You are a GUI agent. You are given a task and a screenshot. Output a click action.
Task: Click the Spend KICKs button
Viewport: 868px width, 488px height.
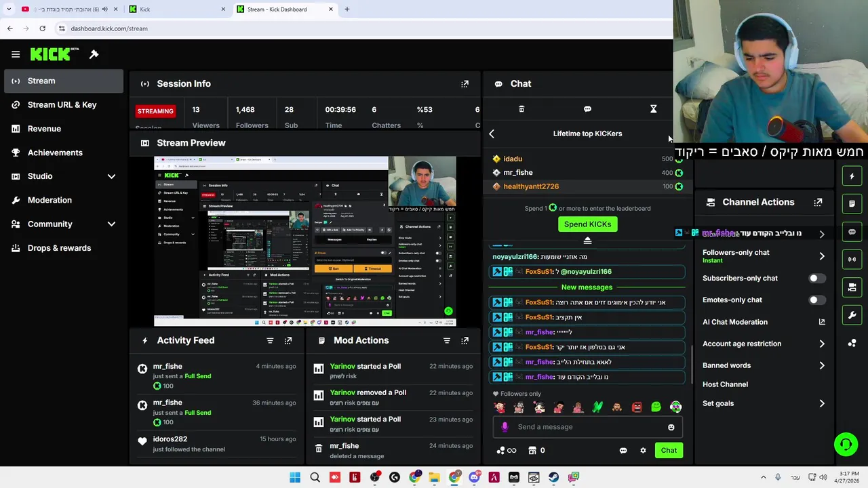[587, 224]
